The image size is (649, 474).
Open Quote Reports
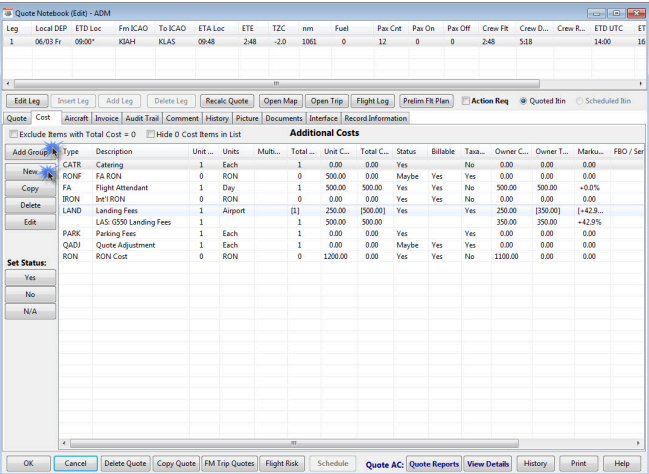pos(434,464)
